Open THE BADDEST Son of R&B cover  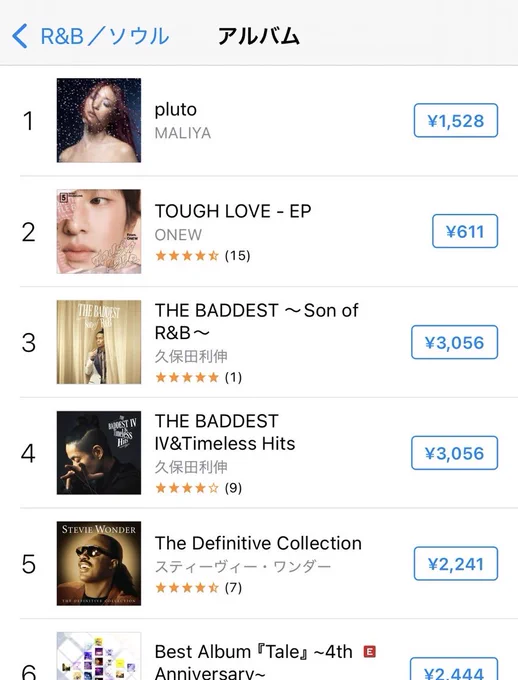(99, 342)
